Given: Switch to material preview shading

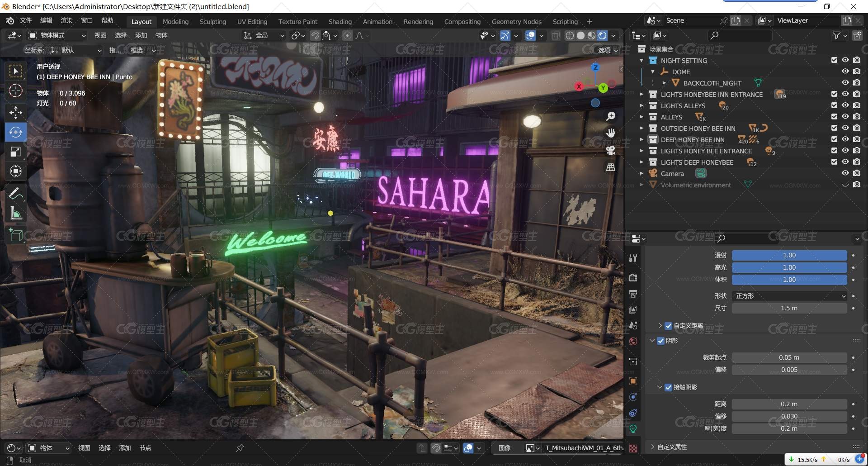Looking at the screenshot, I should click(x=592, y=35).
